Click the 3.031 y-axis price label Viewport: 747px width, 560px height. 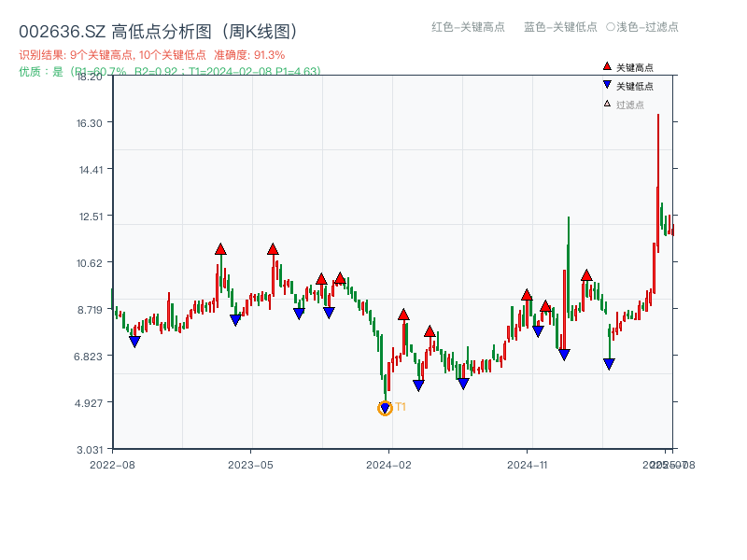tap(90, 450)
